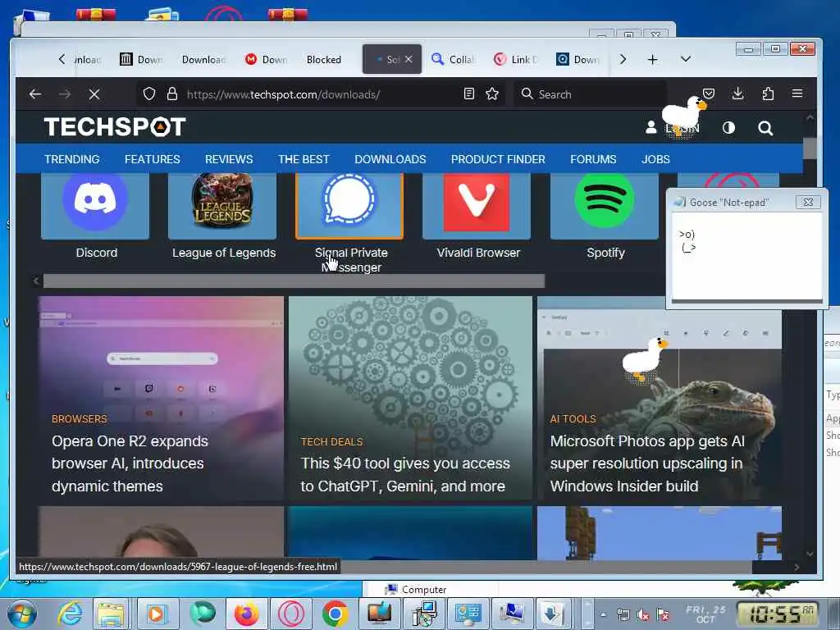840x630 pixels.
Task: Toggle TechSpot dark/light theme icon
Action: coord(728,127)
